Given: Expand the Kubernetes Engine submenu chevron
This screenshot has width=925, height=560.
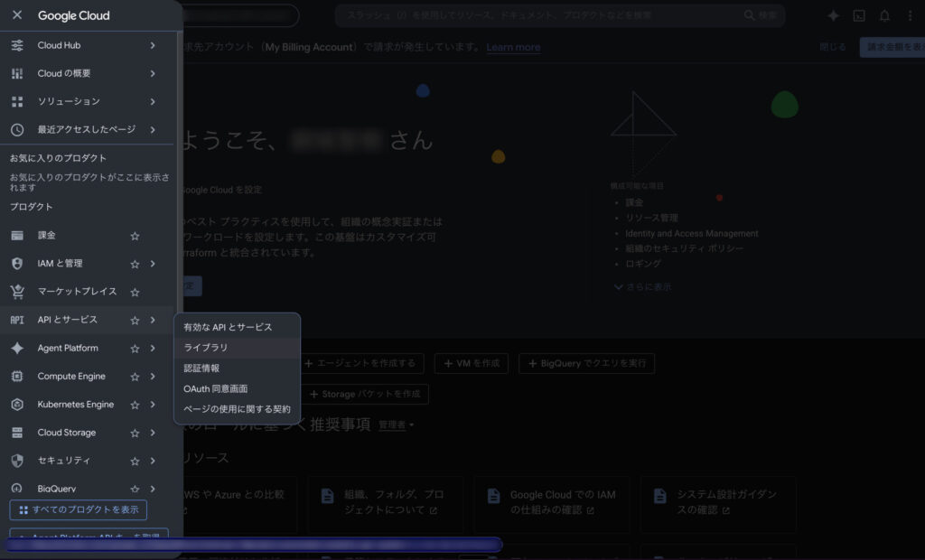Looking at the screenshot, I should [x=153, y=405].
